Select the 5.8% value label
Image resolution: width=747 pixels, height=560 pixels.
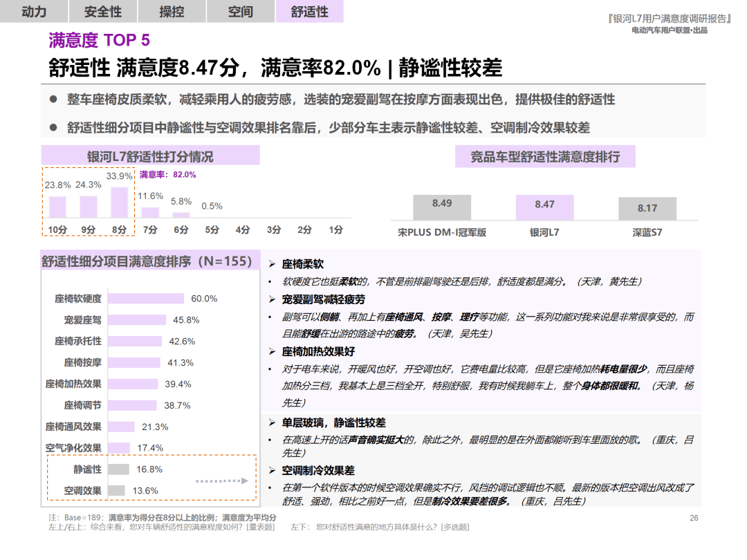pyautogui.click(x=181, y=201)
